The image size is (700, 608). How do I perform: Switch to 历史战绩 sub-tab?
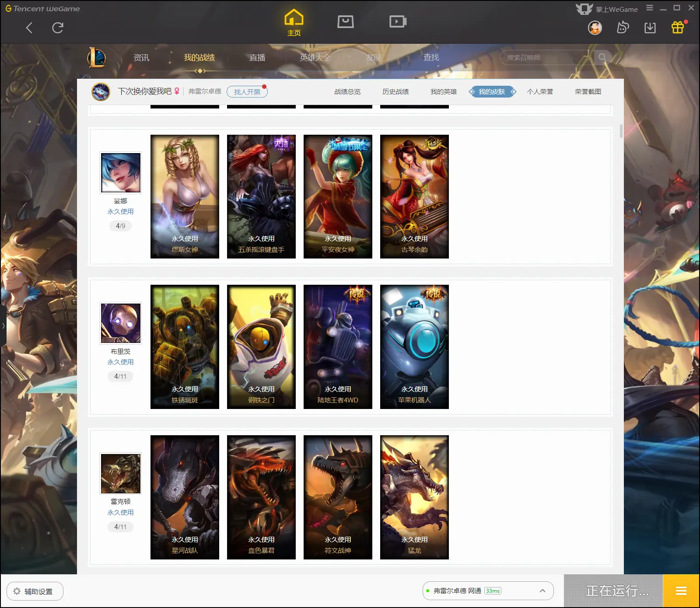coord(395,91)
